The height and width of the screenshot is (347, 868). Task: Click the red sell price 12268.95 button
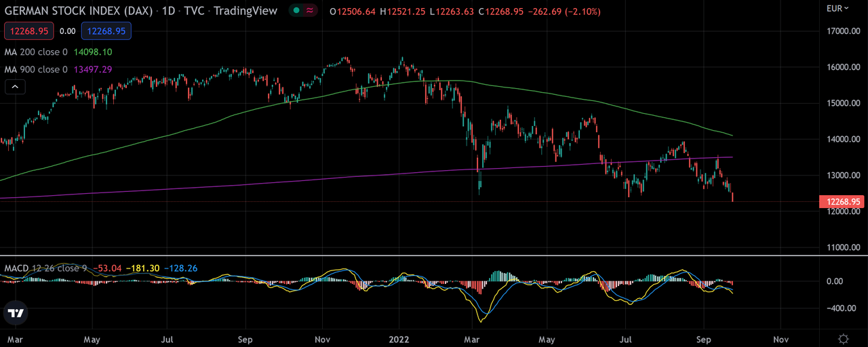click(30, 31)
